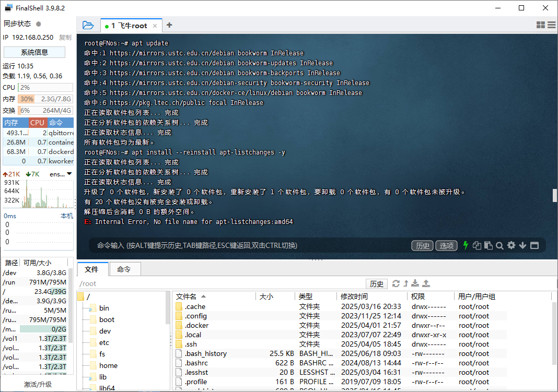This screenshot has width=558, height=392.
Task: Sort files by 类型 column header
Action: click(316, 296)
